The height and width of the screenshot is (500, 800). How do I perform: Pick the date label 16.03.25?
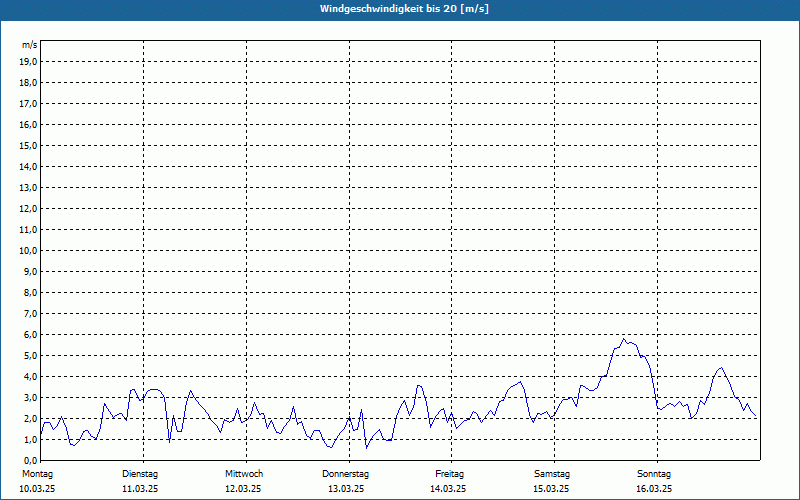pyautogui.click(x=654, y=489)
